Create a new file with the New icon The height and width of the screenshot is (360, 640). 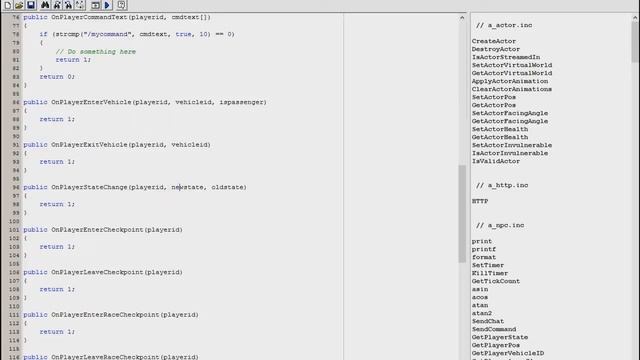[x=7, y=5]
